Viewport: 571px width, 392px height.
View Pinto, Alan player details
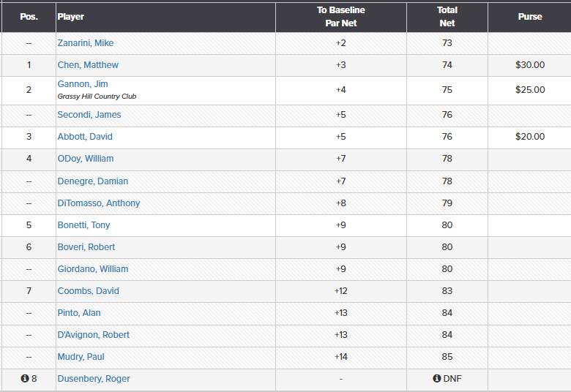pos(79,313)
